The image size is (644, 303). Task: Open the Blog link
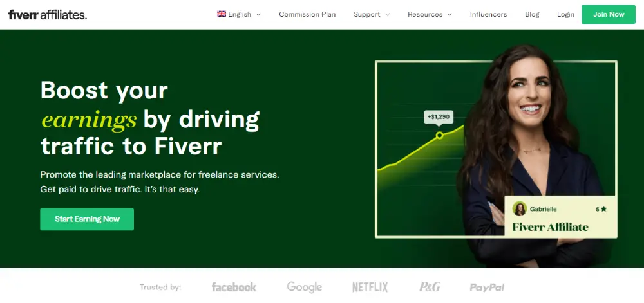532,14
